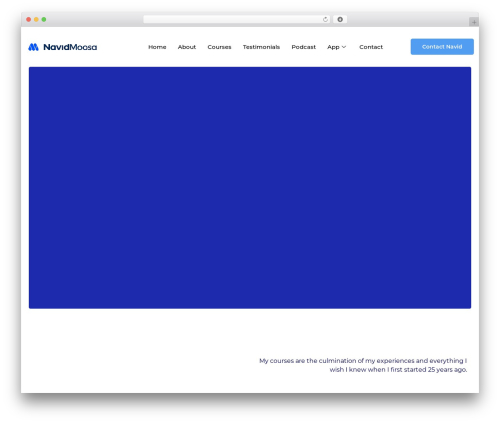The width and height of the screenshot is (500, 423).
Task: Maximize window with green button
Action: [44, 19]
